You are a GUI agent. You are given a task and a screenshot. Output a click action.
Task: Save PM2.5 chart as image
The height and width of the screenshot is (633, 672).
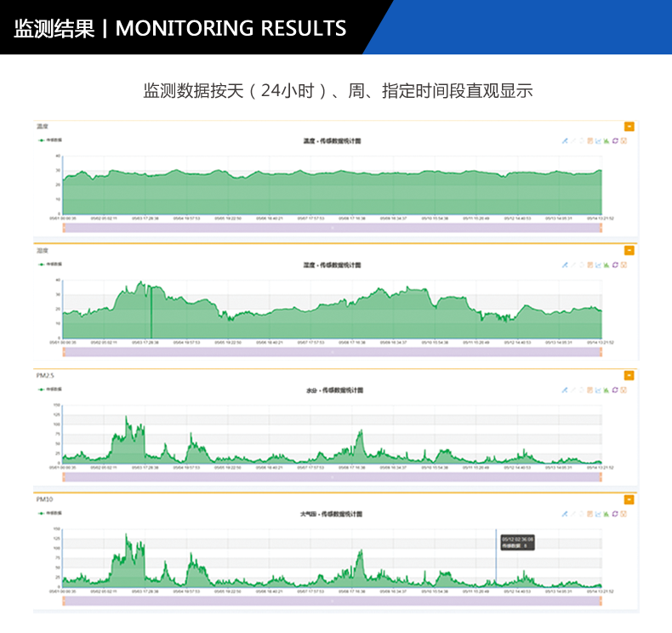click(x=624, y=390)
